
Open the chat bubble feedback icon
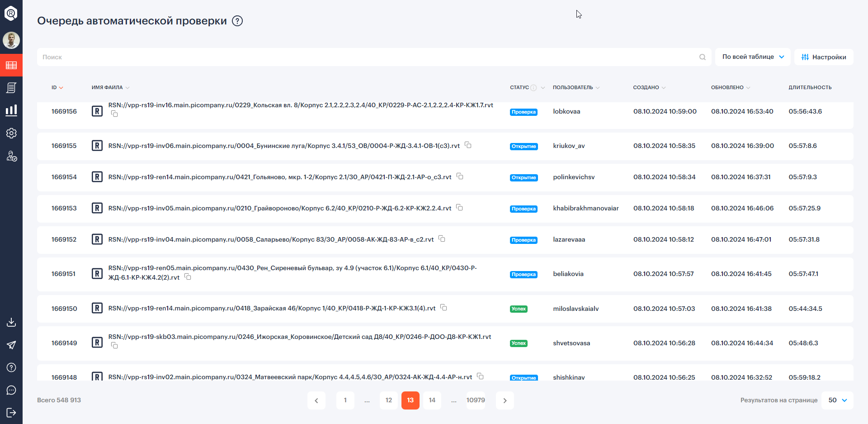point(11,390)
